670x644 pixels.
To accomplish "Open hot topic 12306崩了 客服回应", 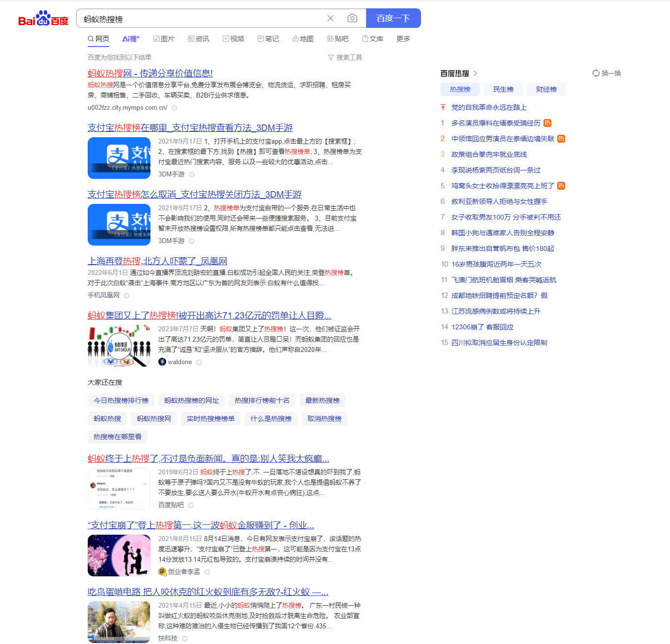I will (x=483, y=327).
